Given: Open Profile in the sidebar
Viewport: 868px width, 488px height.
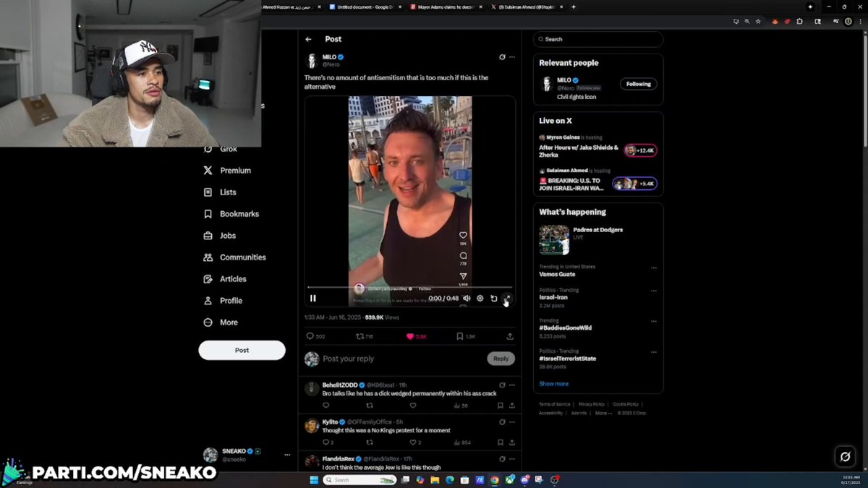Looking at the screenshot, I should (223, 301).
